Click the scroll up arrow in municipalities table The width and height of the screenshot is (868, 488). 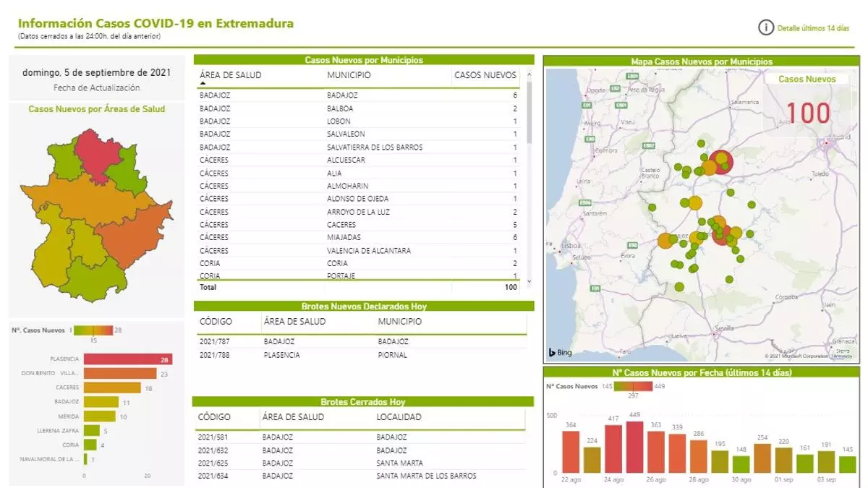point(529,74)
